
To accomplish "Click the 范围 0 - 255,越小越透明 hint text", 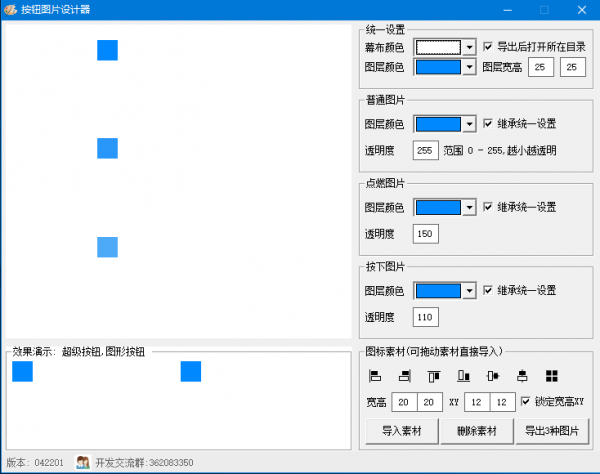I will tap(500, 150).
